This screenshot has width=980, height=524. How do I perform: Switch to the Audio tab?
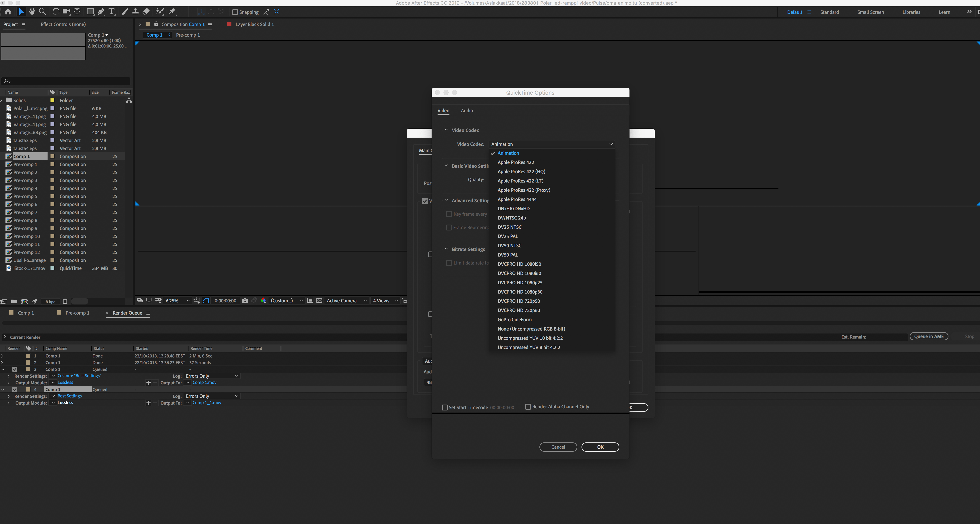pyautogui.click(x=467, y=111)
